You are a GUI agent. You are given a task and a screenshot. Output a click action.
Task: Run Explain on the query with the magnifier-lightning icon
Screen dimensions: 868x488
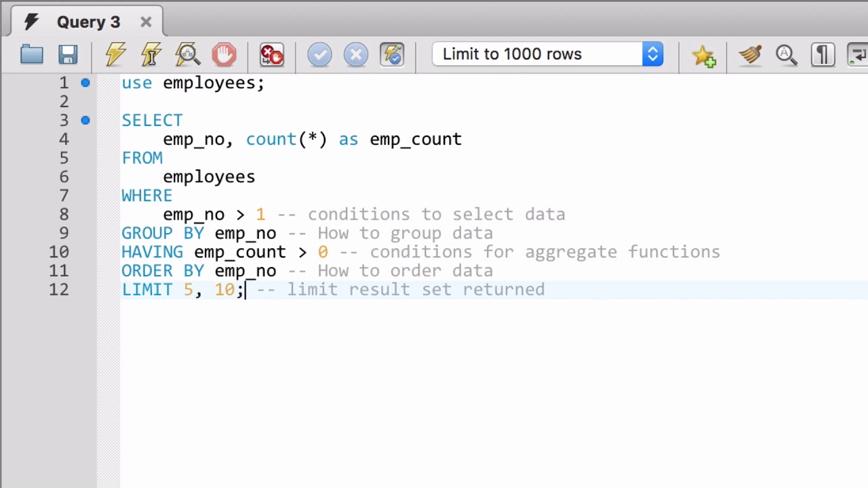[187, 54]
